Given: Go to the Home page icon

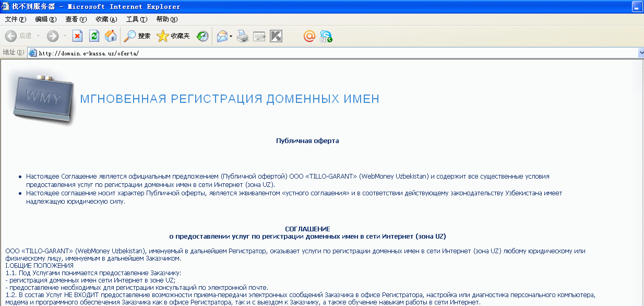Looking at the screenshot, I should click(111, 36).
